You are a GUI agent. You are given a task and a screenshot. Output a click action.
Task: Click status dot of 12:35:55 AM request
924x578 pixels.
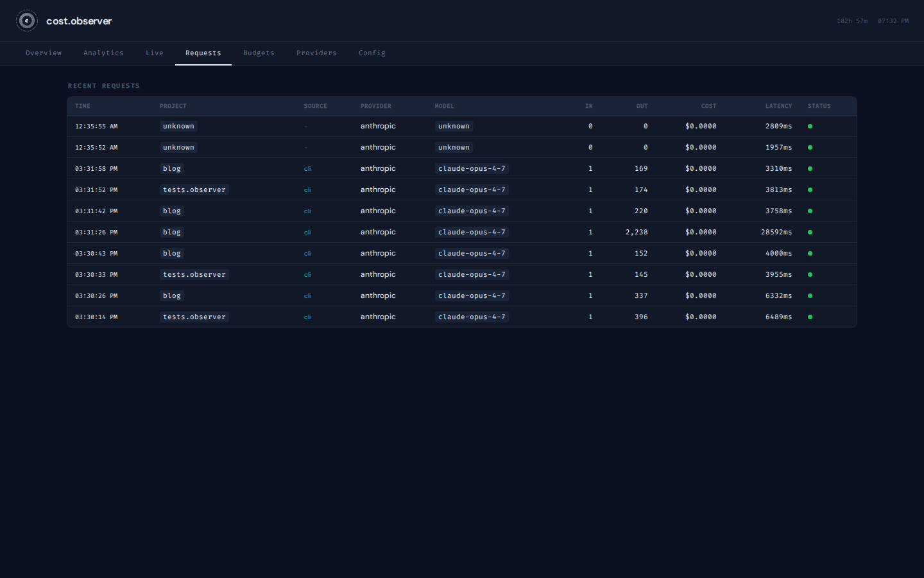[x=810, y=127]
